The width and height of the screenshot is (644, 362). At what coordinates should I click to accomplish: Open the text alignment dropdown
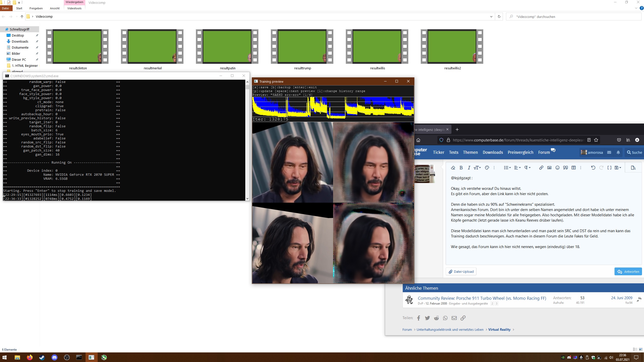pyautogui.click(x=517, y=168)
